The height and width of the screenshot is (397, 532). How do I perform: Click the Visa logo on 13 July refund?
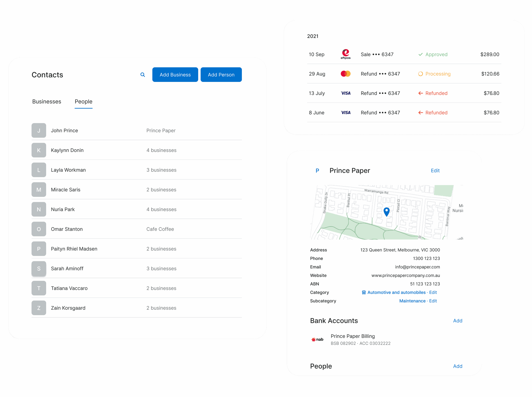(x=346, y=93)
